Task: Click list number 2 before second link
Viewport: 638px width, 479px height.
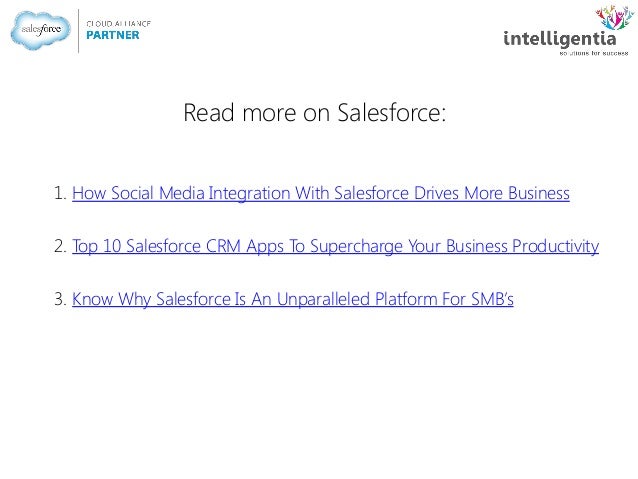Action: tap(59, 245)
